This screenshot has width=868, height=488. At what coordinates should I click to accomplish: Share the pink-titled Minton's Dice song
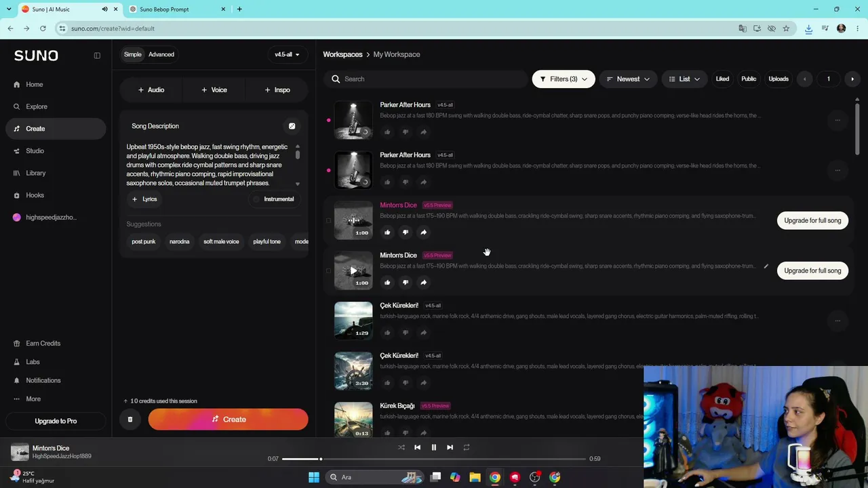coord(423,232)
